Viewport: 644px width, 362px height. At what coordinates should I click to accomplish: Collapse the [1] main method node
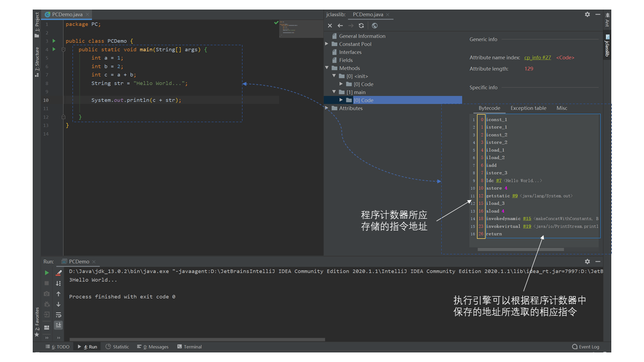[x=334, y=93]
